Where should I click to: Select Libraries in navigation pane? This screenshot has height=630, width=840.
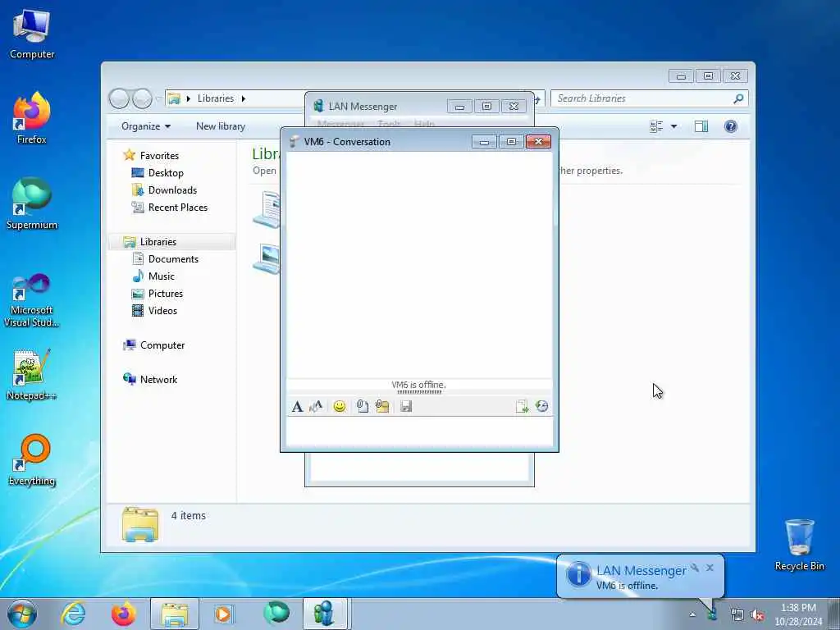pyautogui.click(x=157, y=242)
